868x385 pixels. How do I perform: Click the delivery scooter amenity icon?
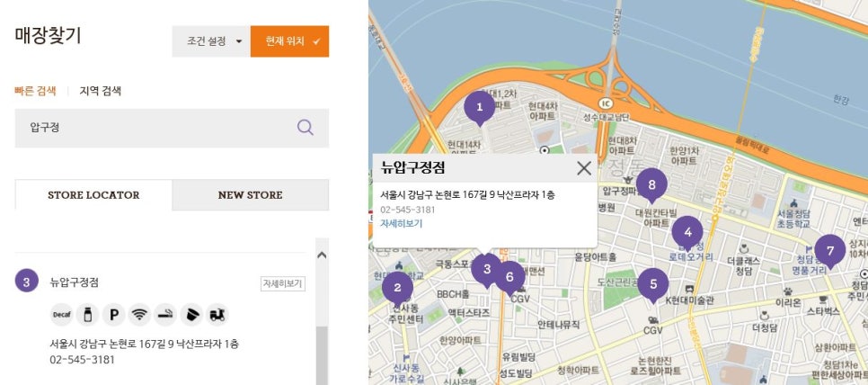[217, 315]
